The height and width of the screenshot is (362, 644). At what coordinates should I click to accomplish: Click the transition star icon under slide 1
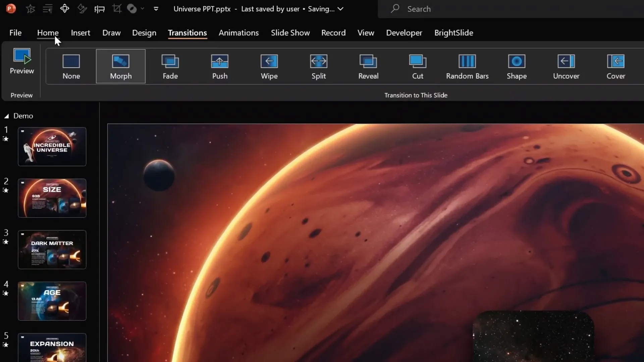6,139
